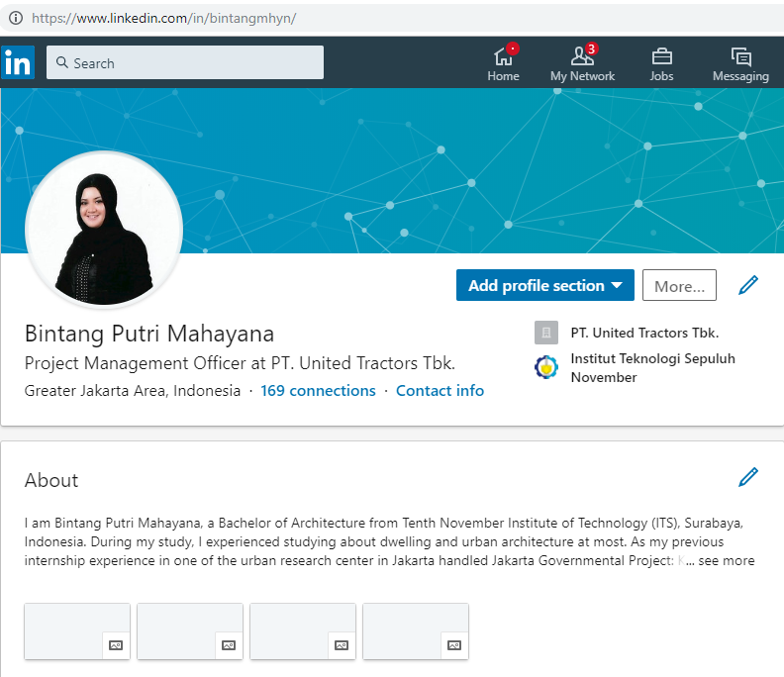The width and height of the screenshot is (784, 677).
Task: Open the Home feed icon
Action: point(503,56)
